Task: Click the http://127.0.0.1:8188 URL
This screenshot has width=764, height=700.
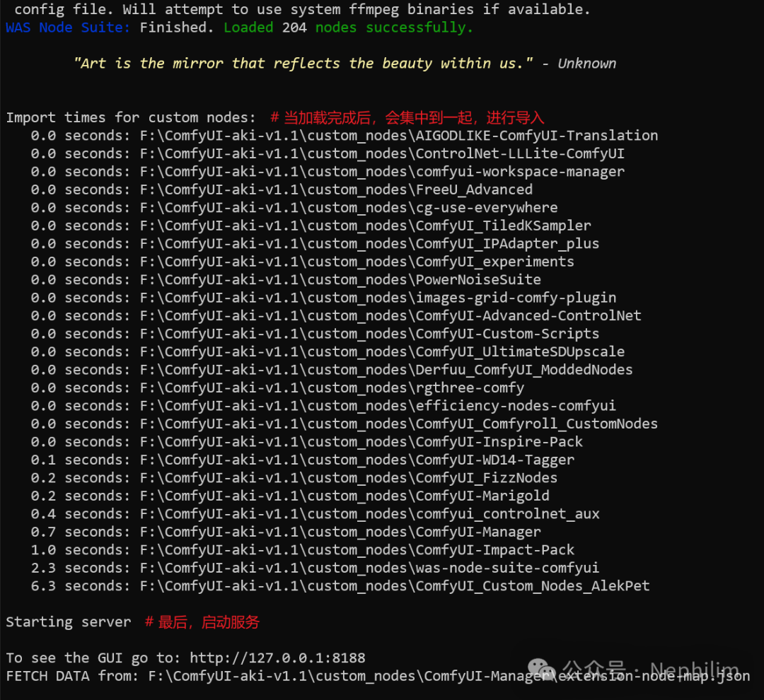Action: click(277, 658)
